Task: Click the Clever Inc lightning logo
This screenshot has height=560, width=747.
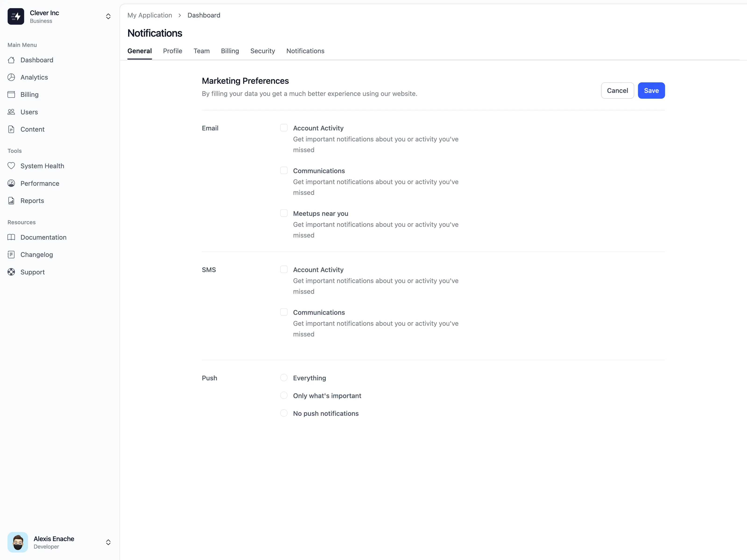Action: pos(16,17)
